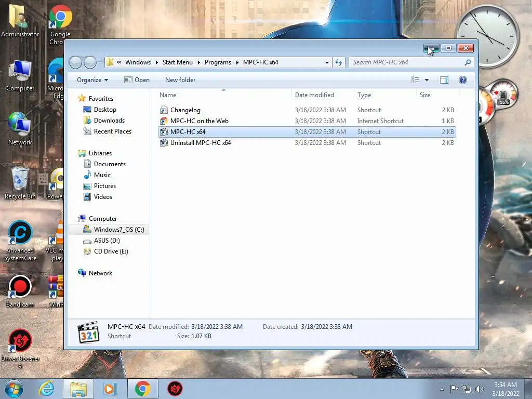Open Explorer help with the question mark icon

coord(463,80)
